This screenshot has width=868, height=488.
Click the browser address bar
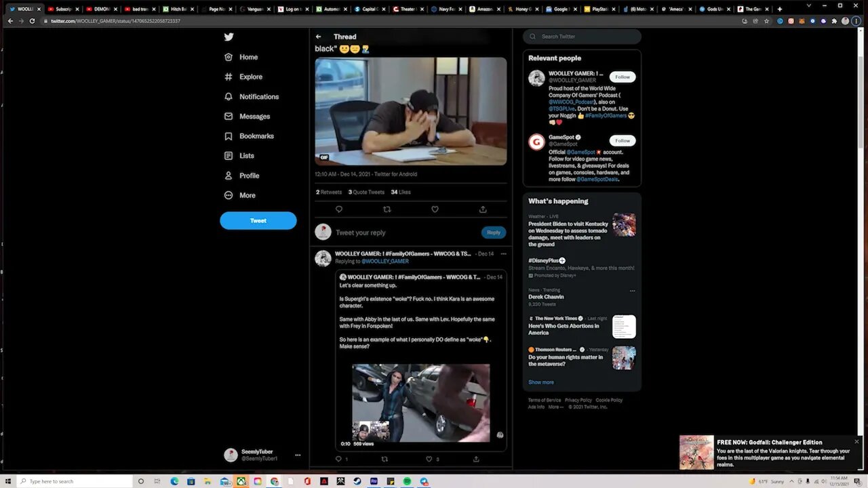tap(393, 21)
